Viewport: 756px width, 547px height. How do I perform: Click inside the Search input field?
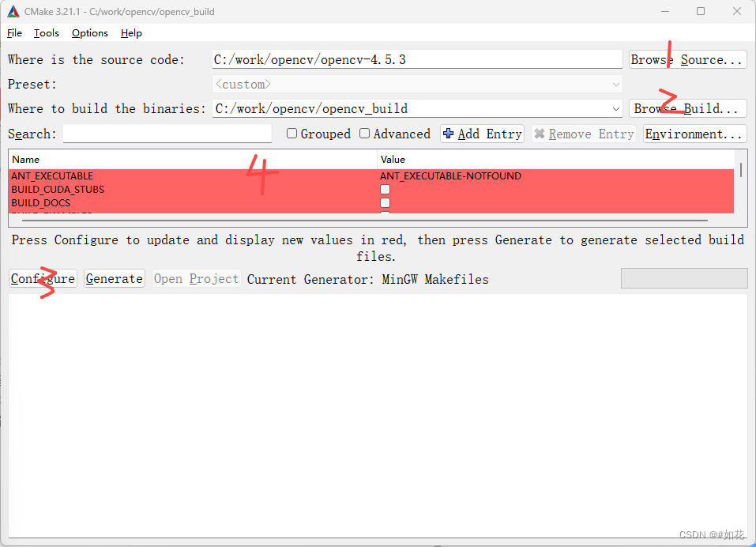click(x=167, y=134)
